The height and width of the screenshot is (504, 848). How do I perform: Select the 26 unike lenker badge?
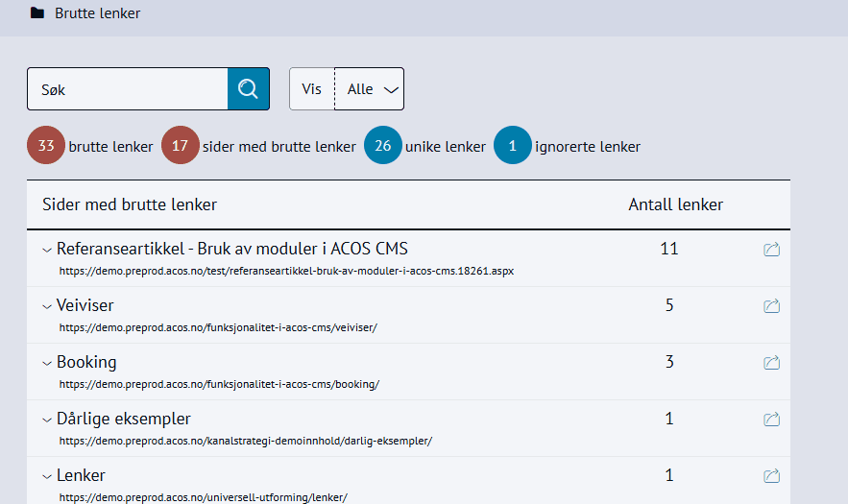point(383,146)
